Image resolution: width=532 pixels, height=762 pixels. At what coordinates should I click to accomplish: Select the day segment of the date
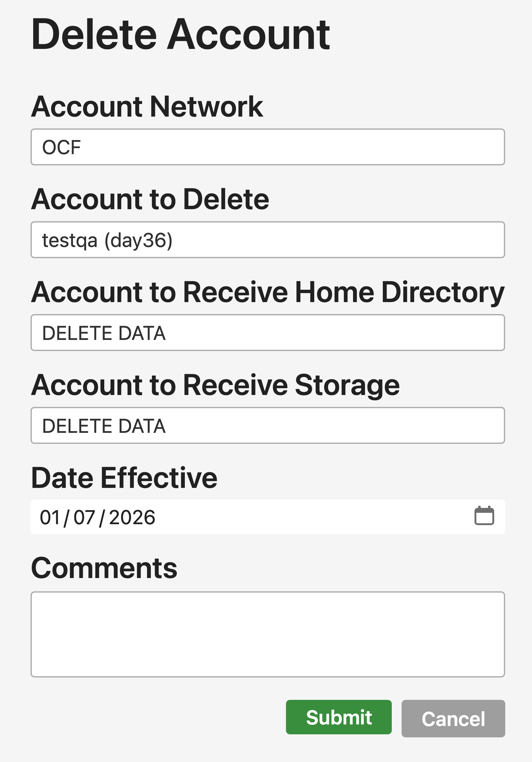click(84, 517)
